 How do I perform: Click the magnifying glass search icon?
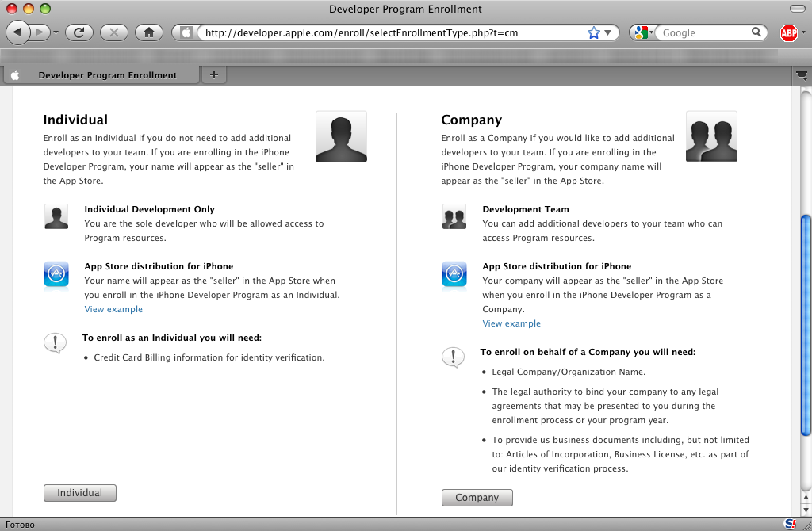pyautogui.click(x=756, y=32)
